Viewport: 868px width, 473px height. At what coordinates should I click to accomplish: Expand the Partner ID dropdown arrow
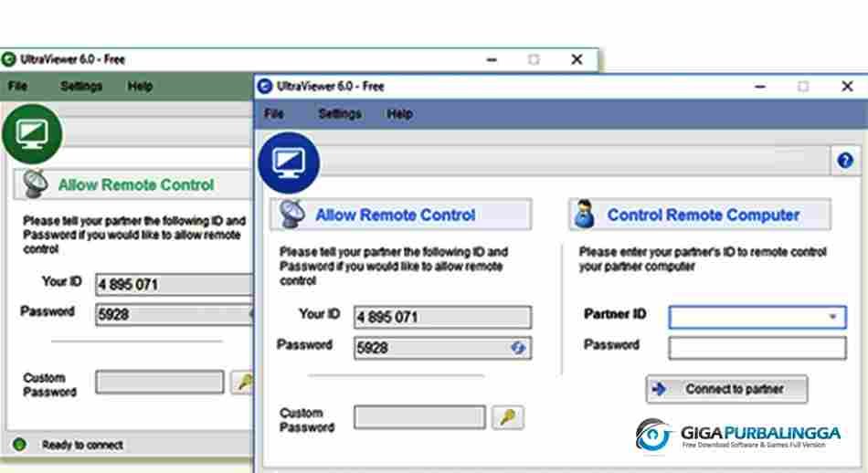832,317
